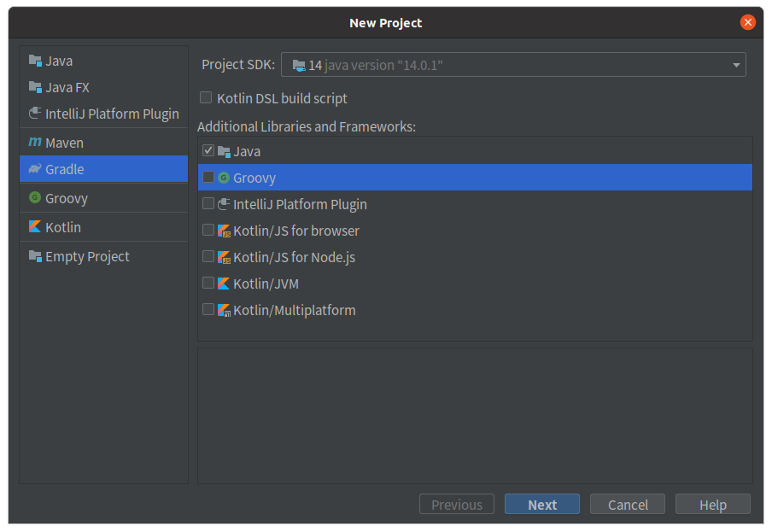This screenshot has height=532, width=772.
Task: Click the Groovy framework green icon
Action: (x=224, y=178)
